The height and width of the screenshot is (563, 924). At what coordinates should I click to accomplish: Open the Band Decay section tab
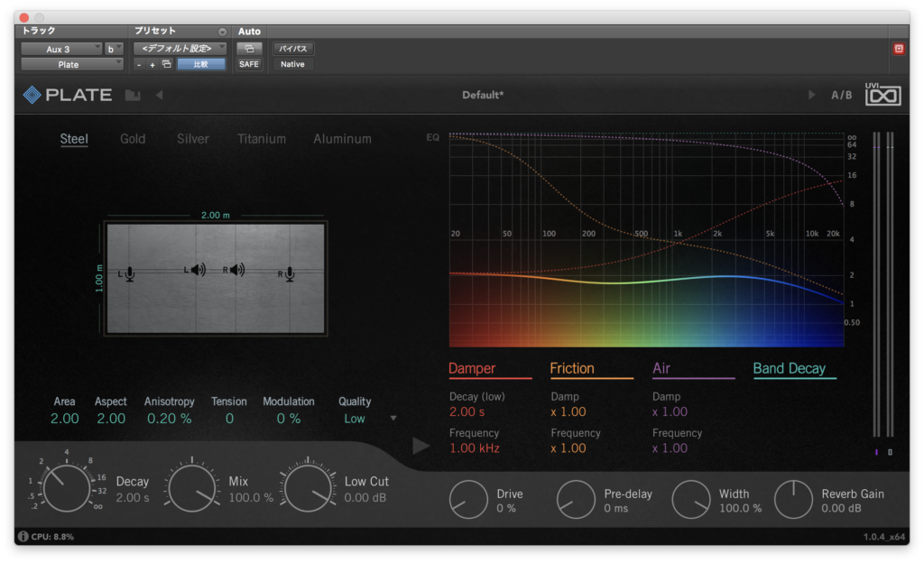click(789, 369)
